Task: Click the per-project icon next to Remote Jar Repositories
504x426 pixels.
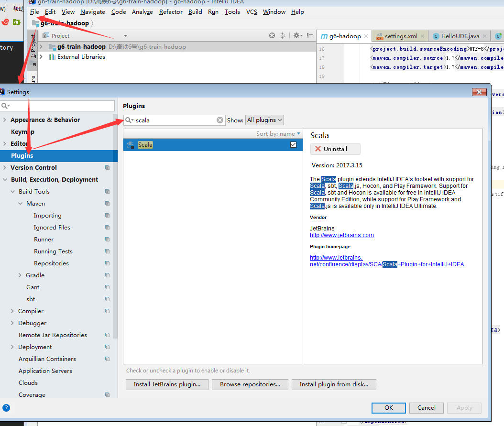Action: click(108, 335)
